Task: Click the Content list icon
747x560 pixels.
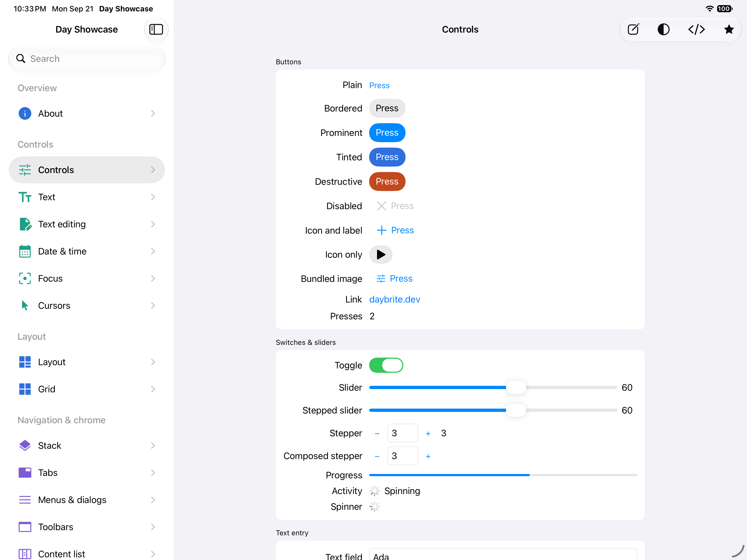Action: click(x=25, y=554)
